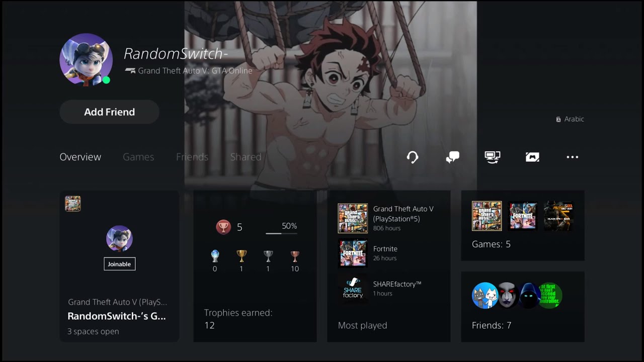Screen dimensions: 644x362
Task: Click the 1 hours text
Action: pos(383,294)
